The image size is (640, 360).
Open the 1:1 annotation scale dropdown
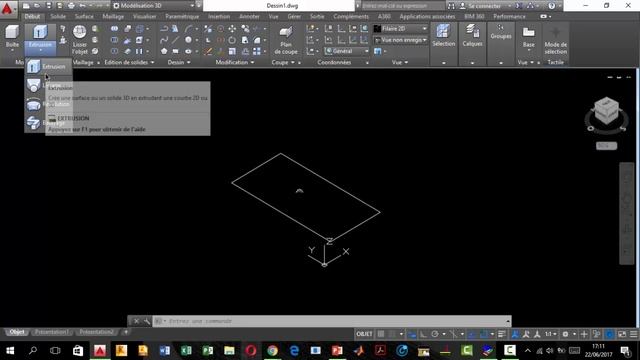coord(551,334)
